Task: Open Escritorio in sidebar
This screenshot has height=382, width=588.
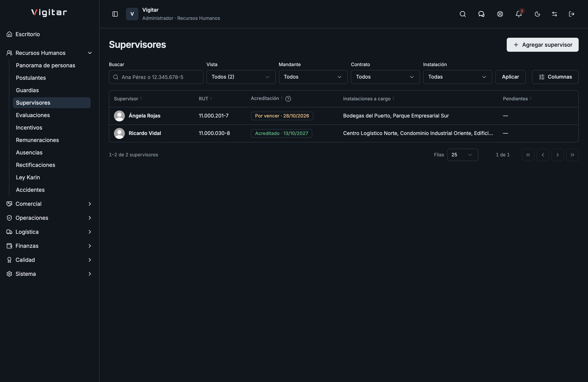Action: pyautogui.click(x=49, y=34)
